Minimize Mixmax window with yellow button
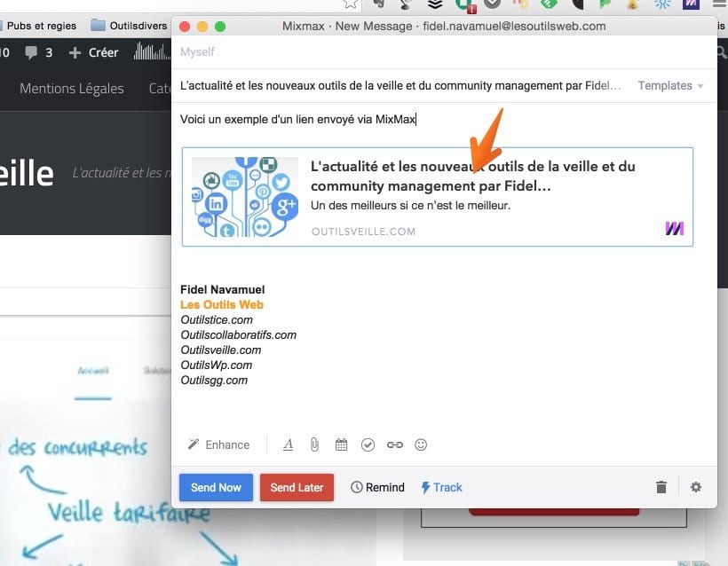The height and width of the screenshot is (566, 728). pyautogui.click(x=202, y=27)
